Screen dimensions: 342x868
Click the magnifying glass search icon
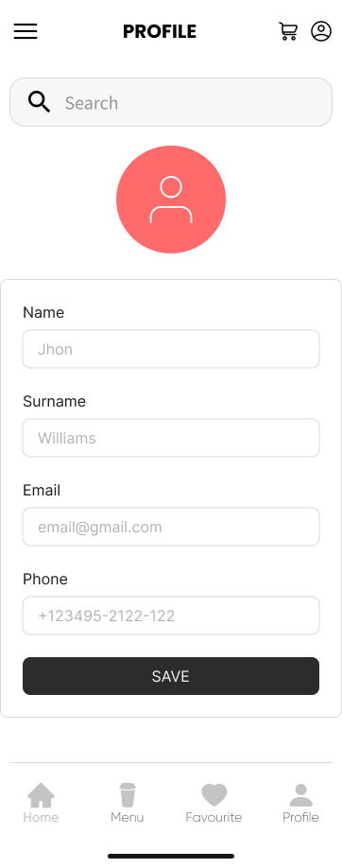40,102
